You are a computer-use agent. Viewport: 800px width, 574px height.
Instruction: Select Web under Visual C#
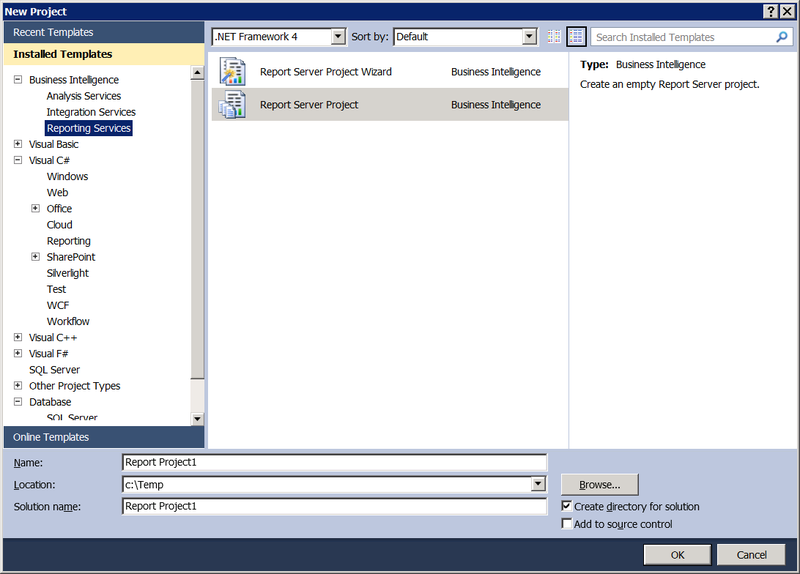[57, 192]
